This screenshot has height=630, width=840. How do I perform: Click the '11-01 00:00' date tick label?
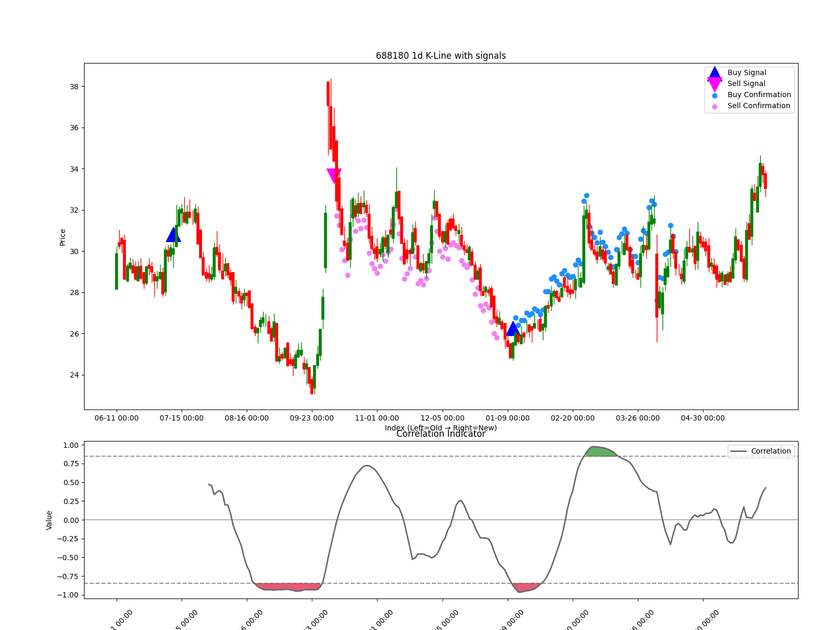click(x=377, y=418)
